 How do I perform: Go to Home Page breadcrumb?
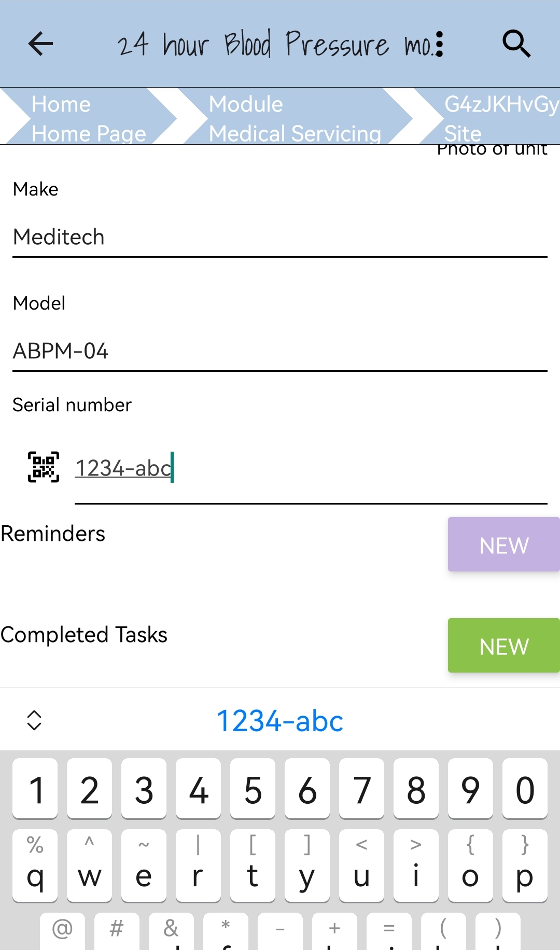click(88, 118)
